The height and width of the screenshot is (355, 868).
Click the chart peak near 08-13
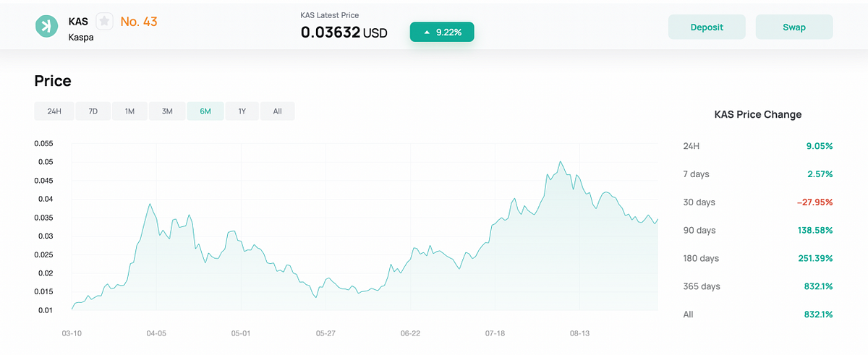[561, 162]
